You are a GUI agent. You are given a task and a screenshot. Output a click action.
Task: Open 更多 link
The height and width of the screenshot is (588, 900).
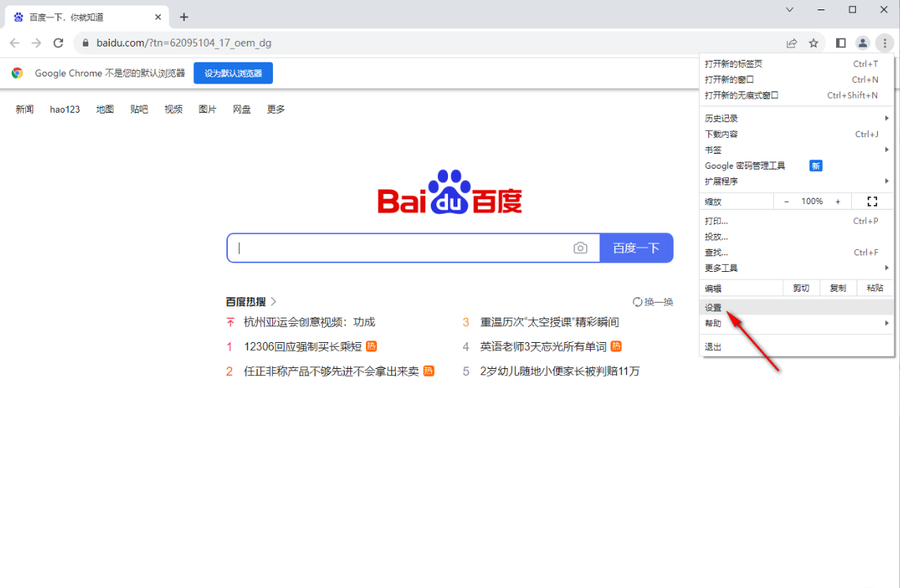coord(275,109)
